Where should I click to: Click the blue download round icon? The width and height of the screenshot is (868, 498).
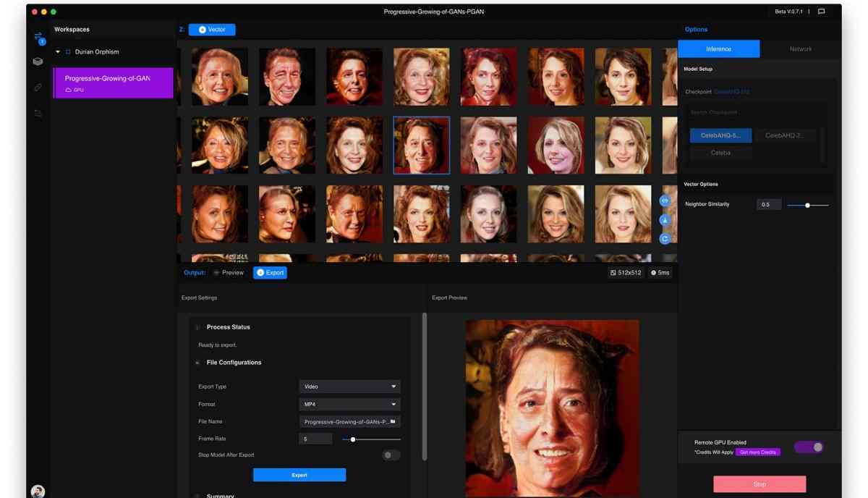[x=665, y=220]
